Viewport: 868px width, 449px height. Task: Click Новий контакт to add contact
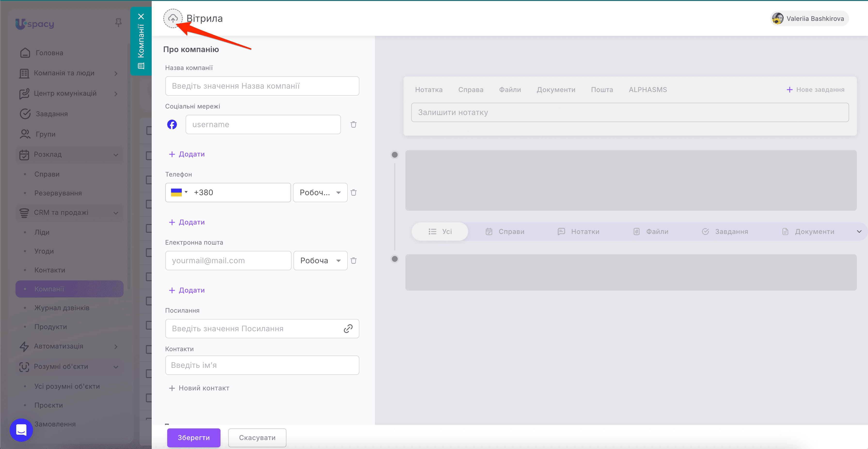click(199, 388)
